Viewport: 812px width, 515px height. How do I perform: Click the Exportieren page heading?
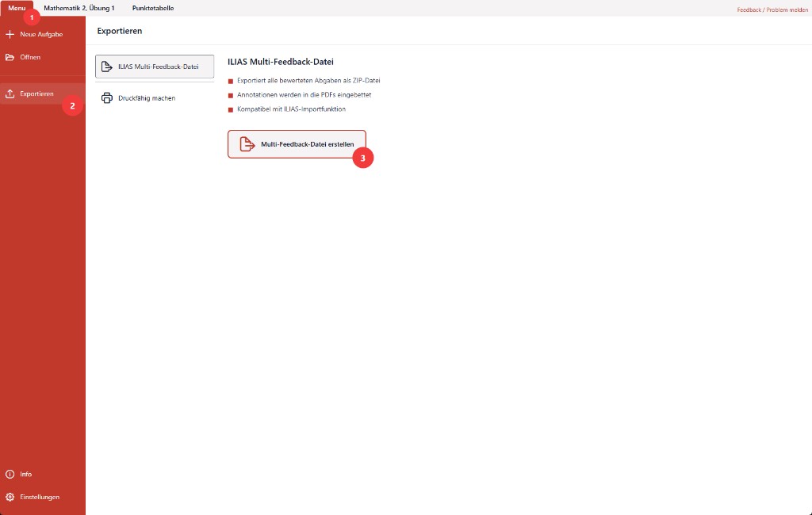point(120,31)
